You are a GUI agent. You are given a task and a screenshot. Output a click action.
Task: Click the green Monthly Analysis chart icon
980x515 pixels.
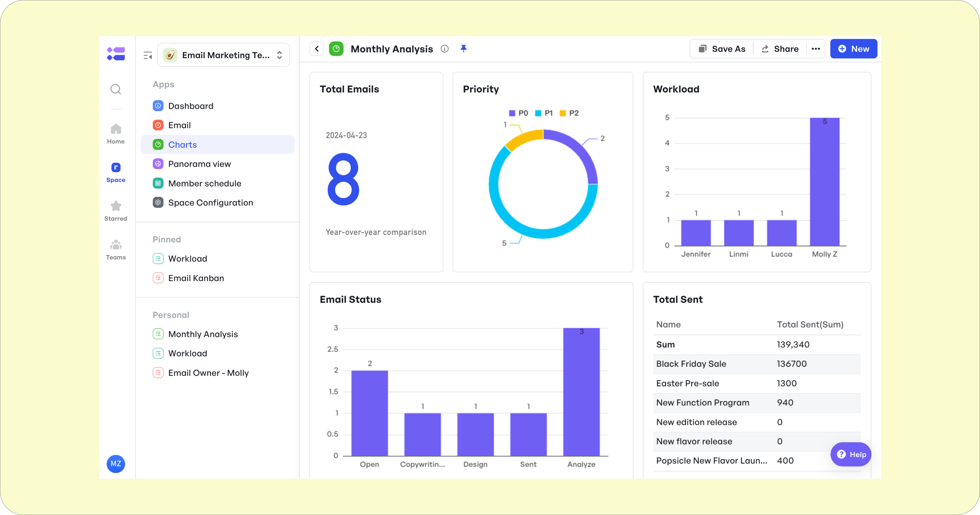click(336, 49)
